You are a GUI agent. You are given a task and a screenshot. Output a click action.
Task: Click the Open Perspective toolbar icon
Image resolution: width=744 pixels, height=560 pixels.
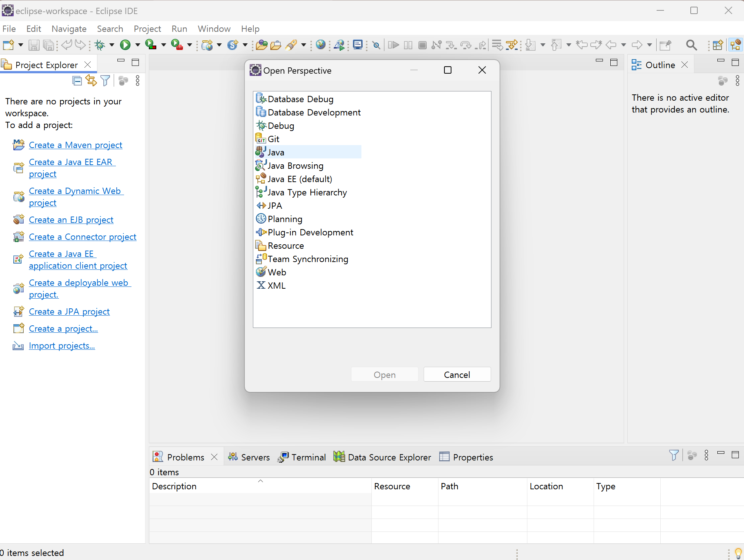pos(717,45)
